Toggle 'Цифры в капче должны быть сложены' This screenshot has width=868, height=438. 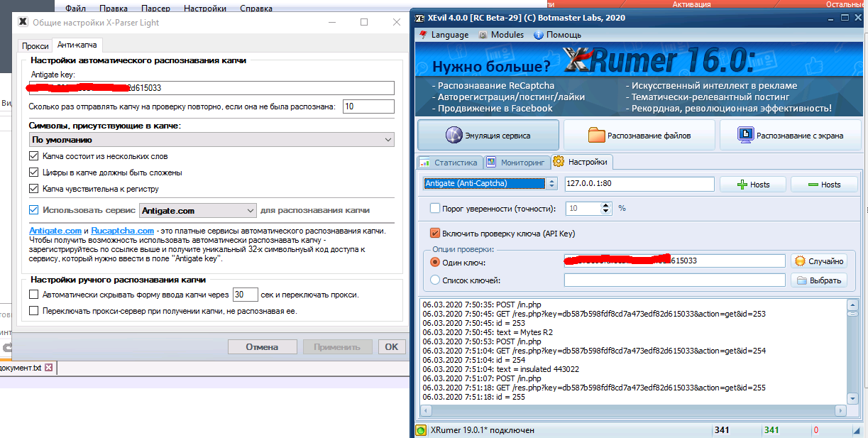point(34,173)
